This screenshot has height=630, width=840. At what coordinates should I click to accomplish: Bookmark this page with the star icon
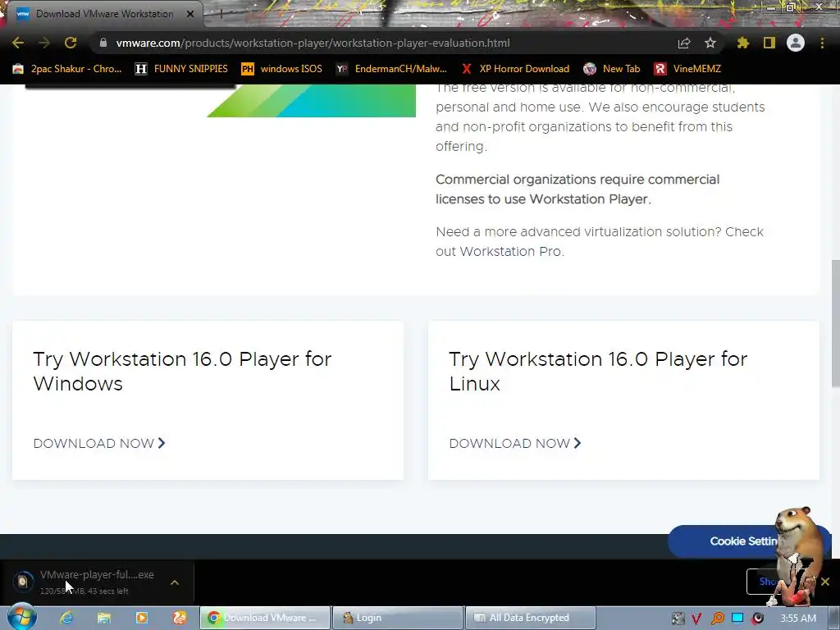click(x=710, y=43)
